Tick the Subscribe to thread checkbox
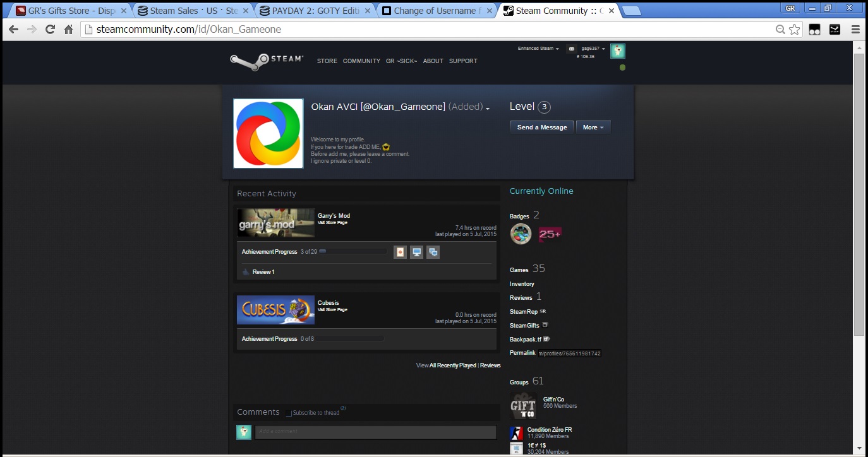The image size is (868, 457). 289,413
